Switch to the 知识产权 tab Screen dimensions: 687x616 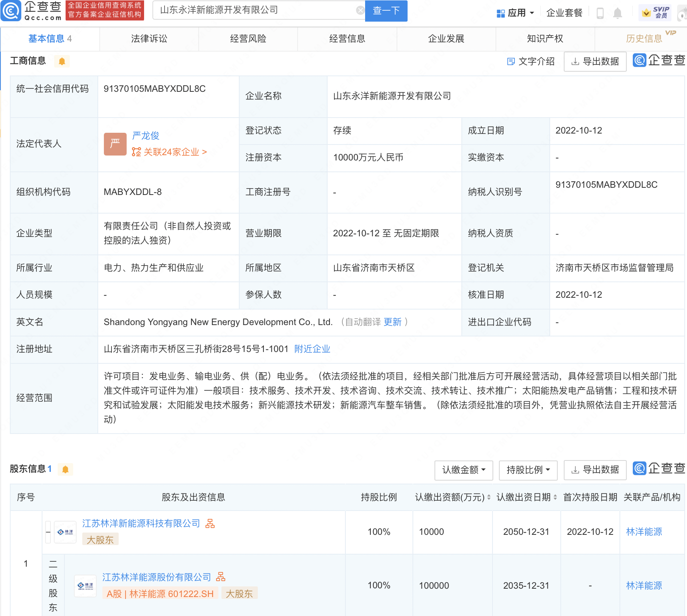[545, 39]
